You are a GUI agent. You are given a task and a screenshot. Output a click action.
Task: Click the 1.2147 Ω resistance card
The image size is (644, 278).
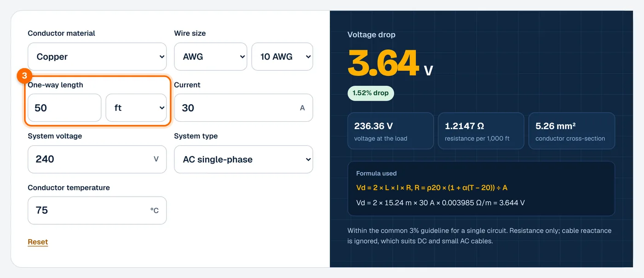tap(481, 131)
